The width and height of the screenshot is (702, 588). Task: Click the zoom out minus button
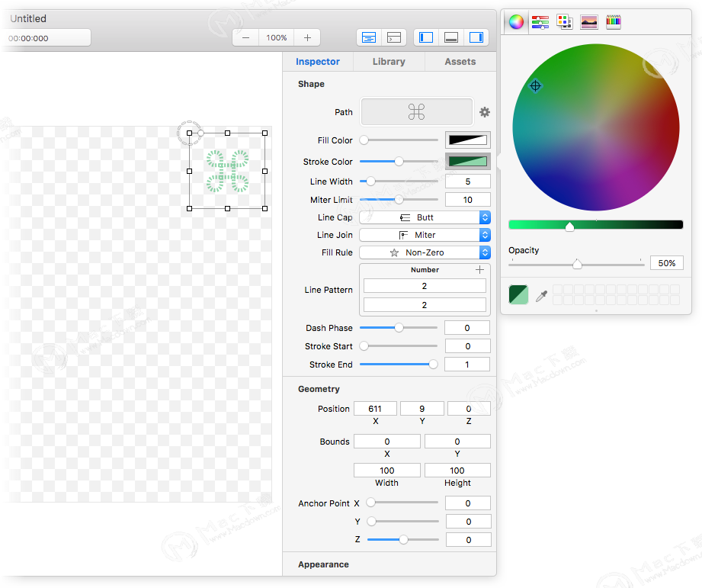[245, 38]
